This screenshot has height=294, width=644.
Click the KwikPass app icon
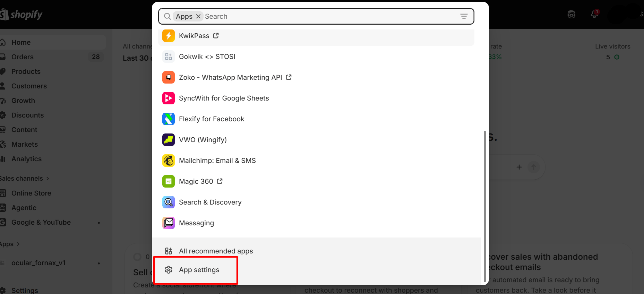pyautogui.click(x=169, y=36)
